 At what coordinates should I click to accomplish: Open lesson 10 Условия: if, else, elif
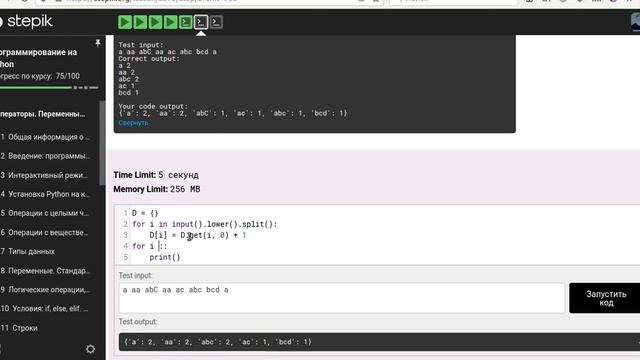pyautogui.click(x=45, y=309)
